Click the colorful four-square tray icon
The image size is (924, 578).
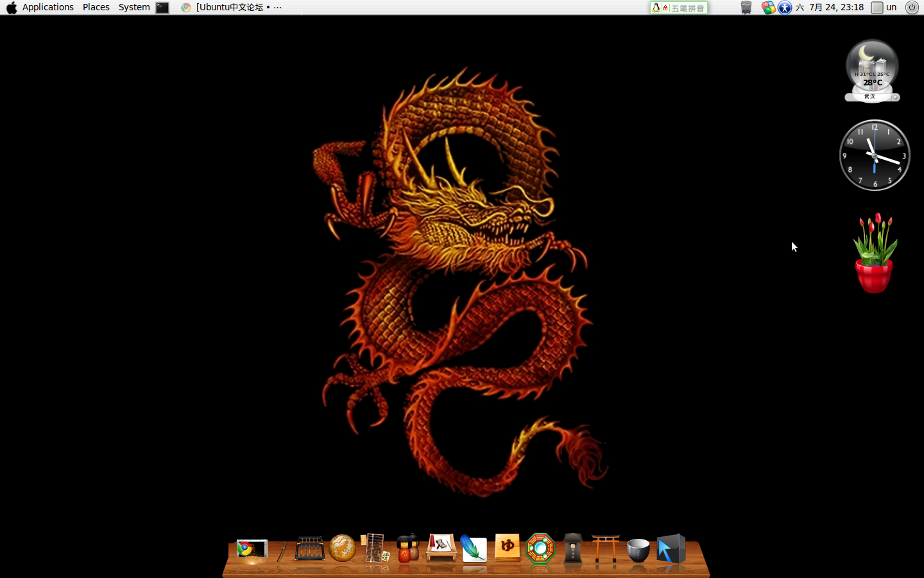[x=768, y=8]
